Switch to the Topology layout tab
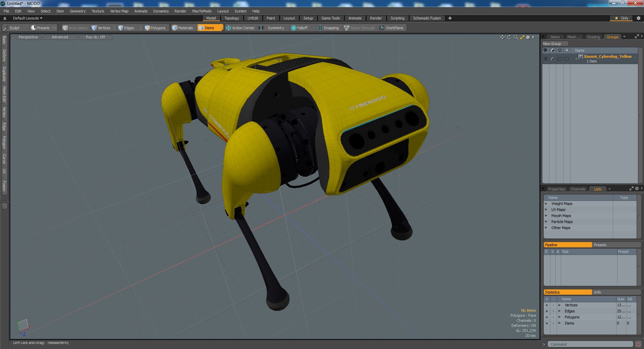This screenshot has height=349, width=644. tap(232, 18)
